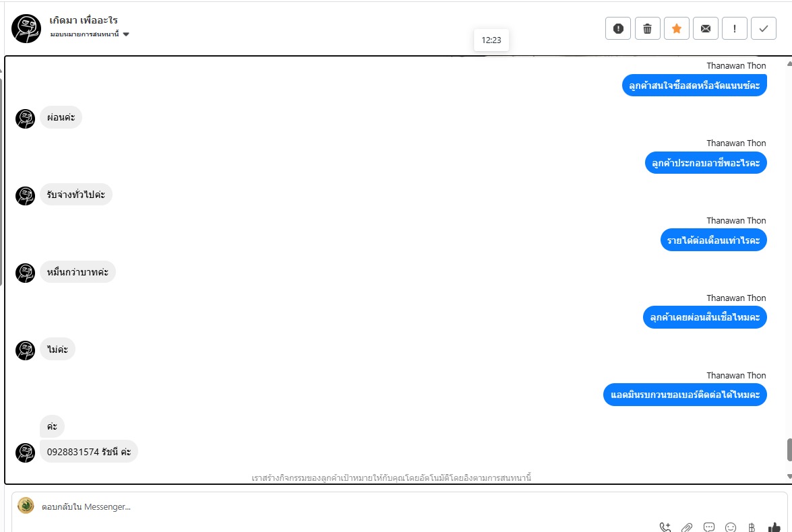Mark conversation done with the checkmark button
The image size is (792, 532).
(x=764, y=29)
